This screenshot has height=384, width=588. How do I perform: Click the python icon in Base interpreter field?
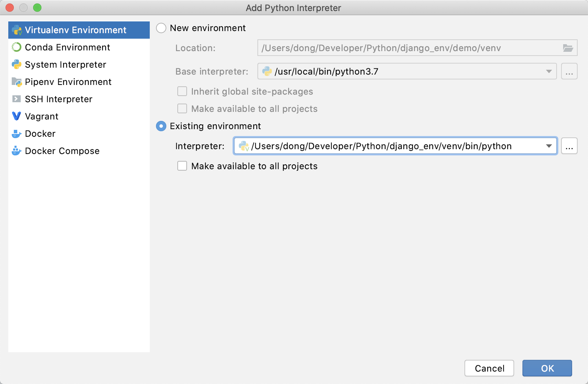click(267, 71)
